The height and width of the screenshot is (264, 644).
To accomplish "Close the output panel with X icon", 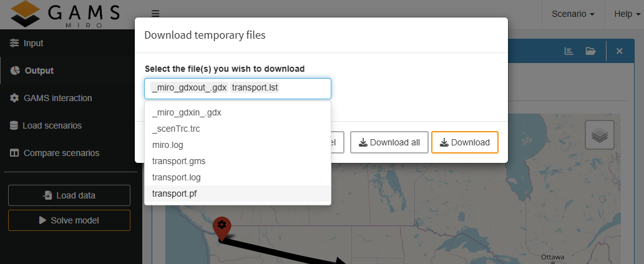I will click(x=619, y=51).
